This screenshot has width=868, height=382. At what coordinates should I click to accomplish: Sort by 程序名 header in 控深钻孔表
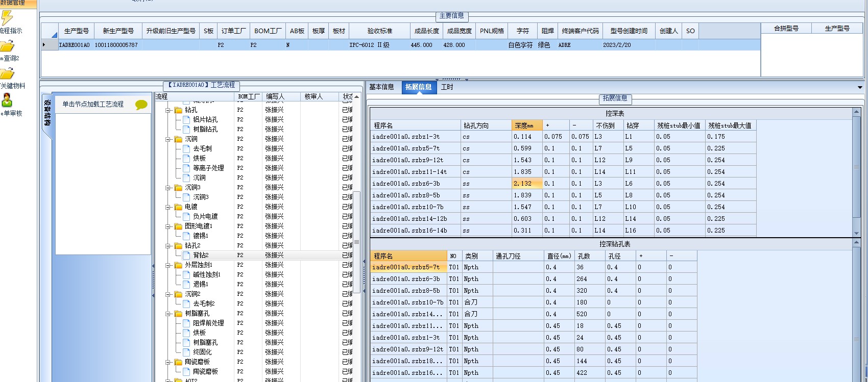[409, 256]
